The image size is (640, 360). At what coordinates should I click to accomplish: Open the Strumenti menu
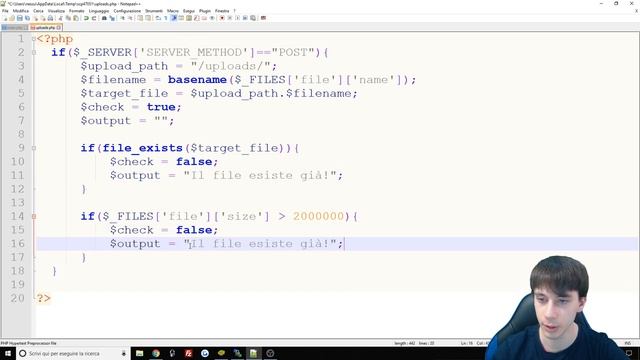point(154,11)
